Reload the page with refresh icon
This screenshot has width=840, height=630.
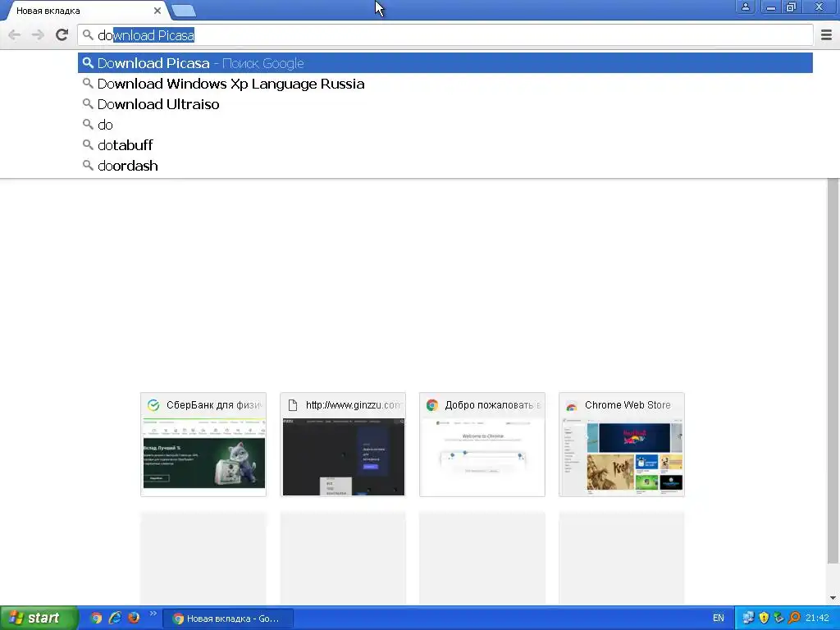[x=62, y=35]
